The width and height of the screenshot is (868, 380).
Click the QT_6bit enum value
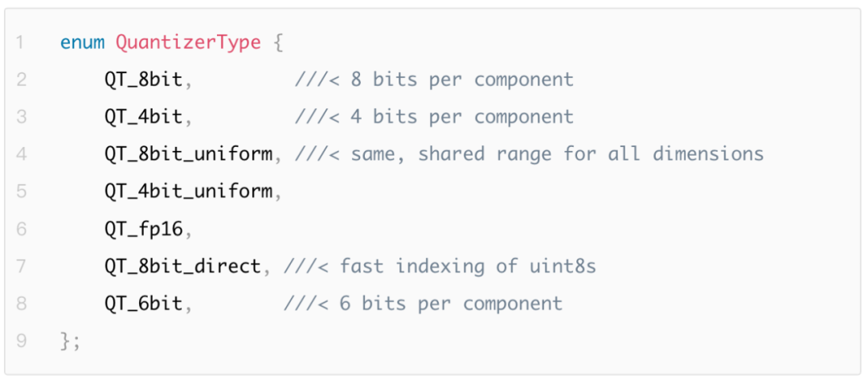click(x=143, y=304)
